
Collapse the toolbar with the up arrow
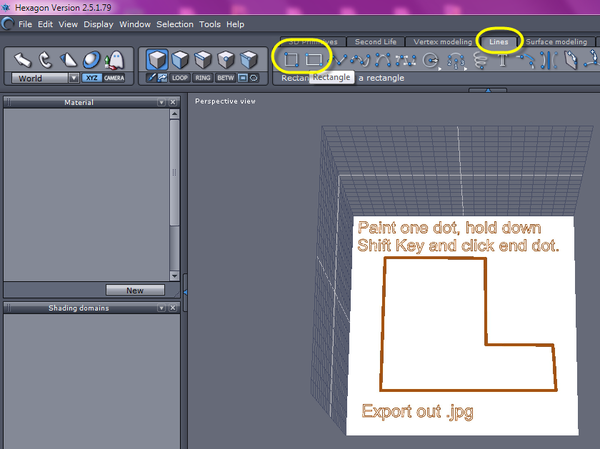tap(488, 90)
